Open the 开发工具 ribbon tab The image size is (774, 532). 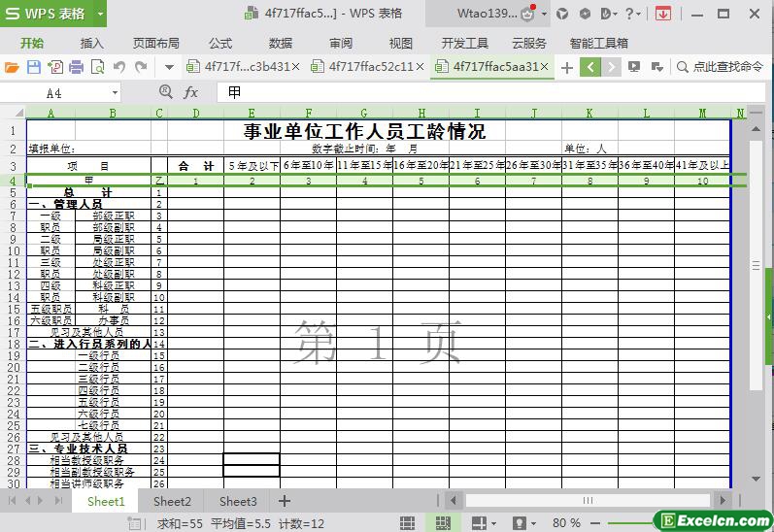464,44
